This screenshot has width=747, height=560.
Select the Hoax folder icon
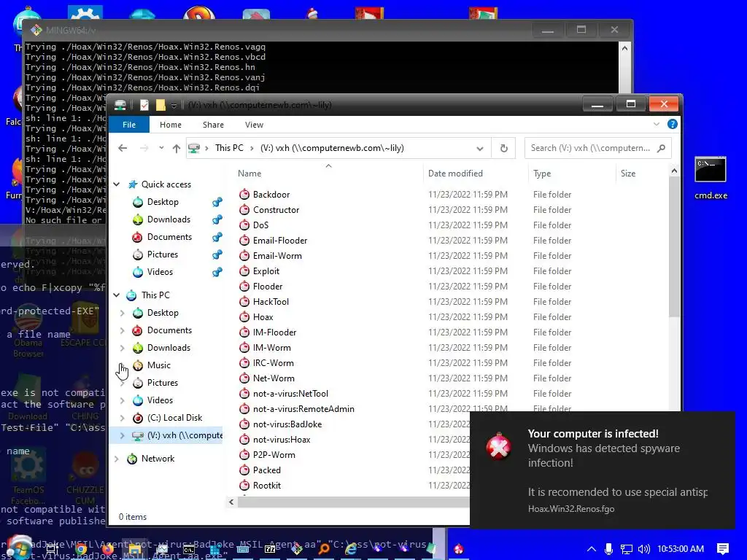[x=244, y=316]
